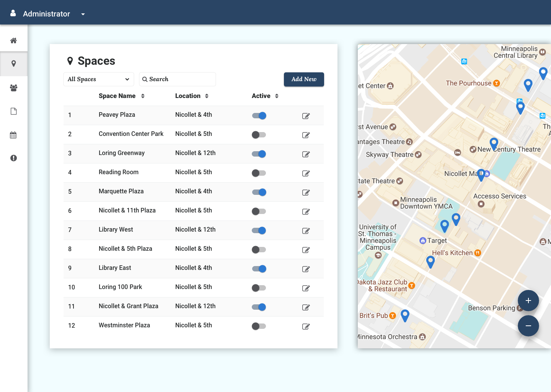Click map pin near Brit's Pub
Screen dimensions: 551x392
405,315
